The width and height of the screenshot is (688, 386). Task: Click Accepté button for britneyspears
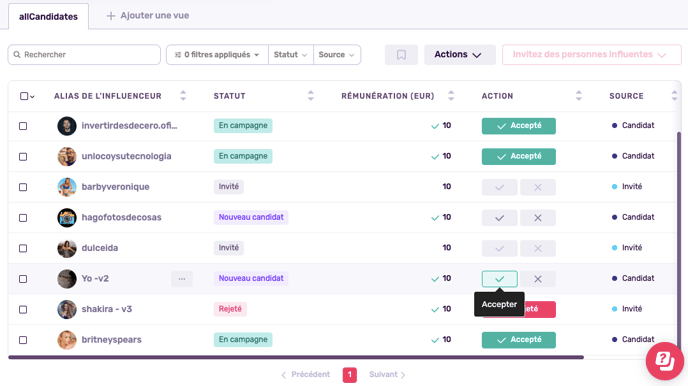(x=519, y=340)
